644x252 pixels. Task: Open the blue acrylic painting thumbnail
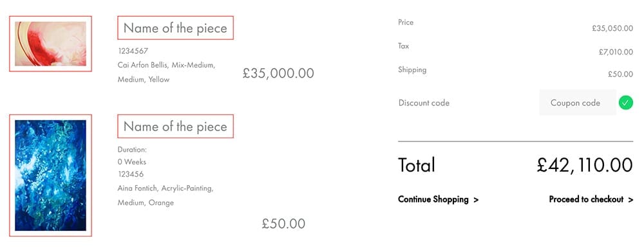pos(50,175)
